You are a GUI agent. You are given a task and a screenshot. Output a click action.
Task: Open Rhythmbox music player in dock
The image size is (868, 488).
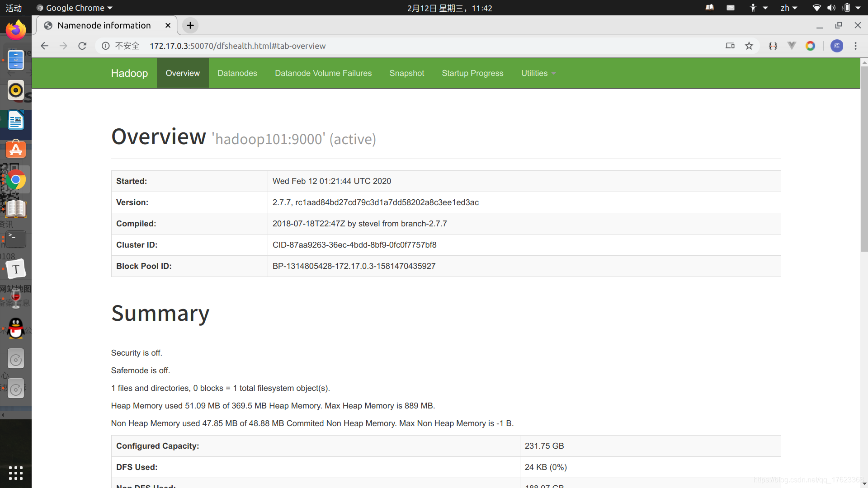[16, 90]
